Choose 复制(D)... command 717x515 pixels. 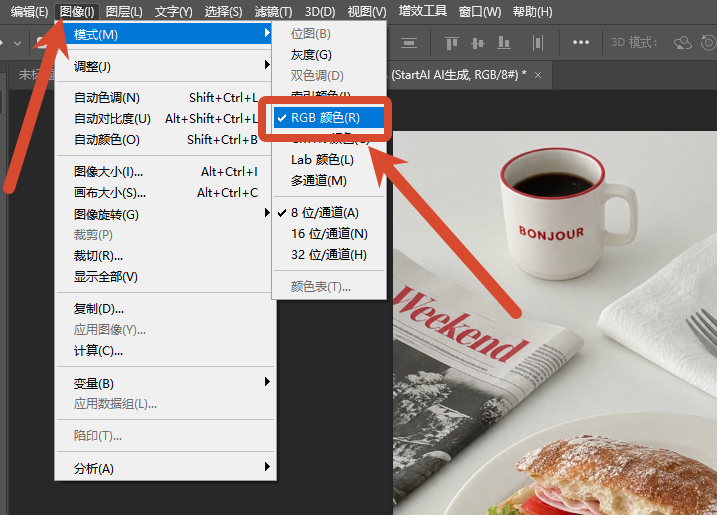[165, 309]
